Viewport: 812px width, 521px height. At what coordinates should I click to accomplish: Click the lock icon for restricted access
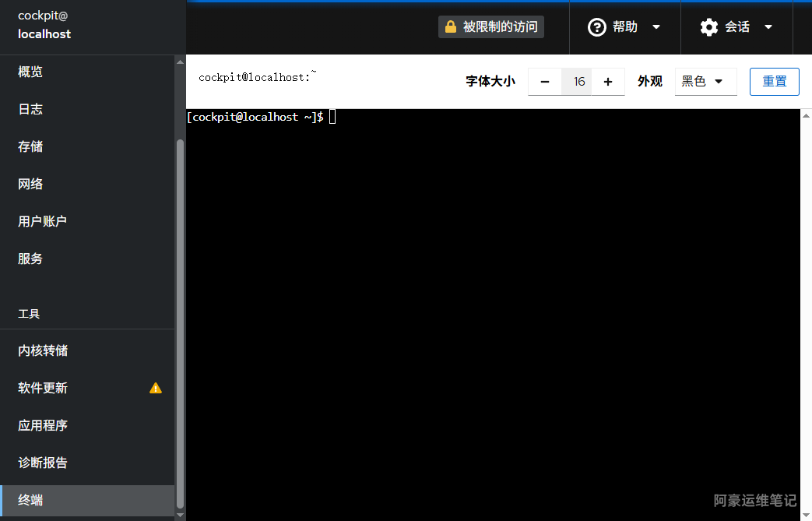(451, 26)
